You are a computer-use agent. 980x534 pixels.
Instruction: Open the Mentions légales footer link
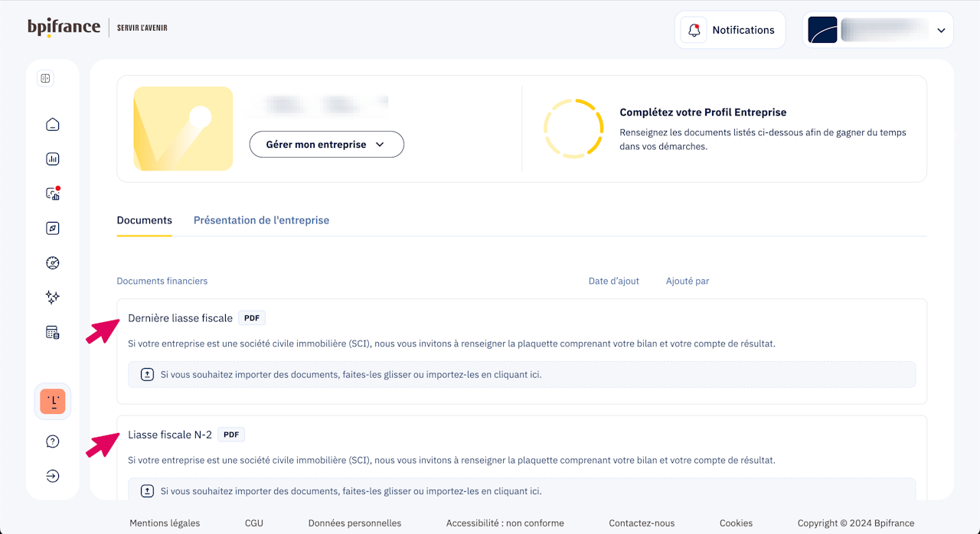165,523
